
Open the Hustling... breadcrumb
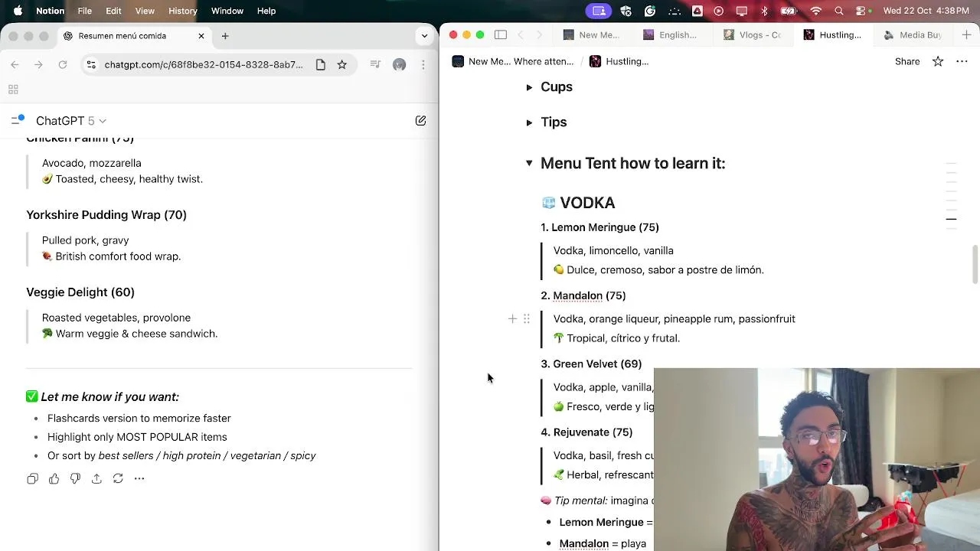pos(619,61)
